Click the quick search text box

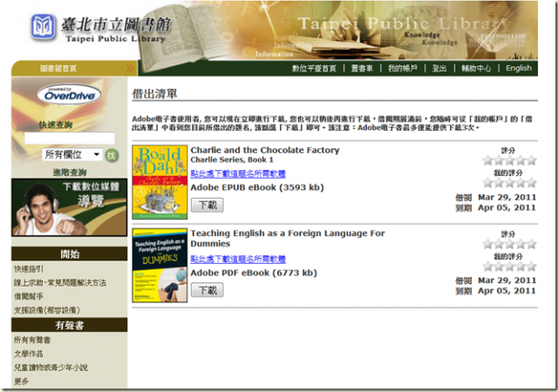pos(70,138)
